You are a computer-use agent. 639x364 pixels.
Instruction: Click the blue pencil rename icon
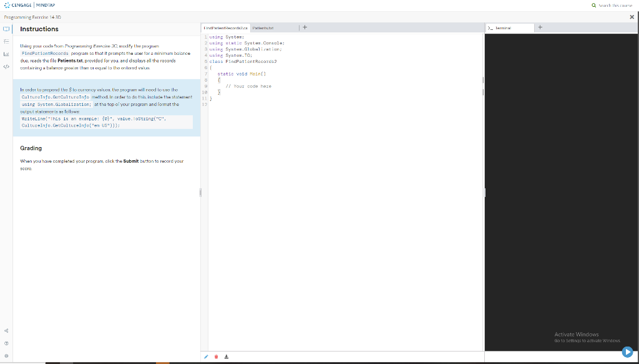pyautogui.click(x=206, y=357)
